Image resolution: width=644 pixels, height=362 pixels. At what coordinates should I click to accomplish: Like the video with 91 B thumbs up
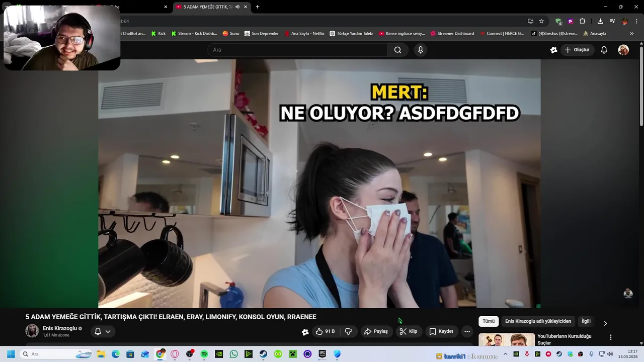(325, 331)
